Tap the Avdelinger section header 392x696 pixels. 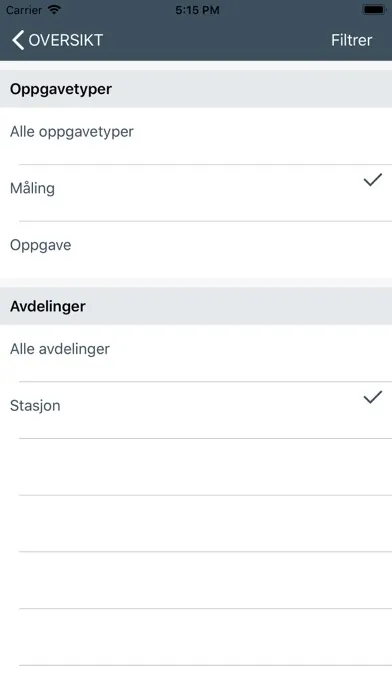(x=196, y=306)
